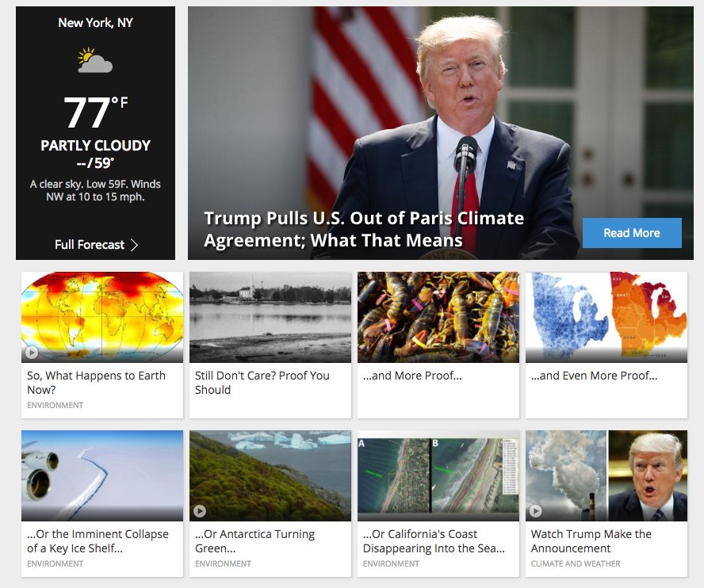This screenshot has width=704, height=588.
Task: Open the '...and More Proof...' article
Action: coord(412,376)
